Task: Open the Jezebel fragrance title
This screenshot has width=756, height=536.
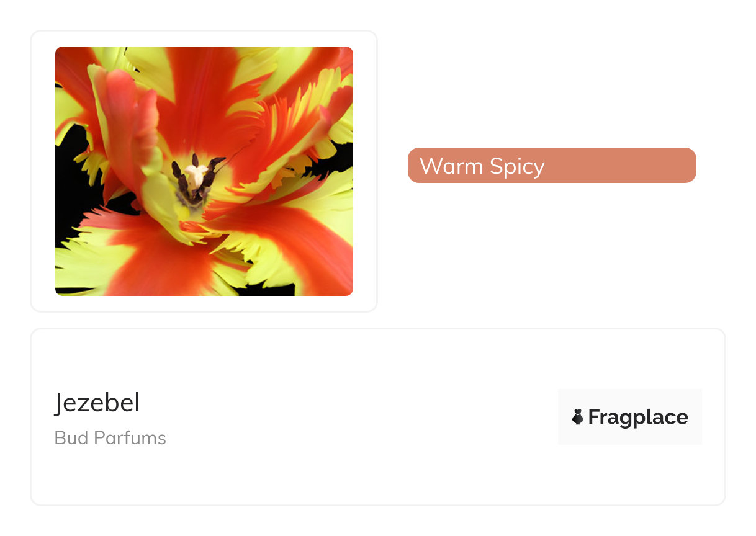Action: point(97,403)
